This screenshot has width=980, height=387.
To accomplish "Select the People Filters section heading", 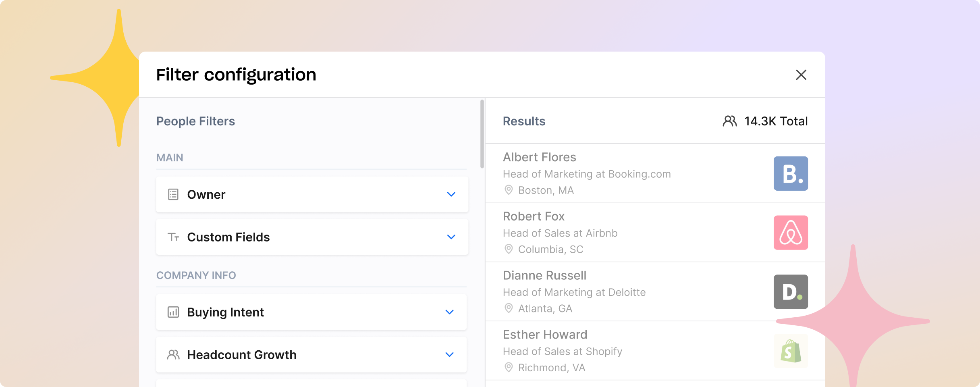I will [196, 121].
